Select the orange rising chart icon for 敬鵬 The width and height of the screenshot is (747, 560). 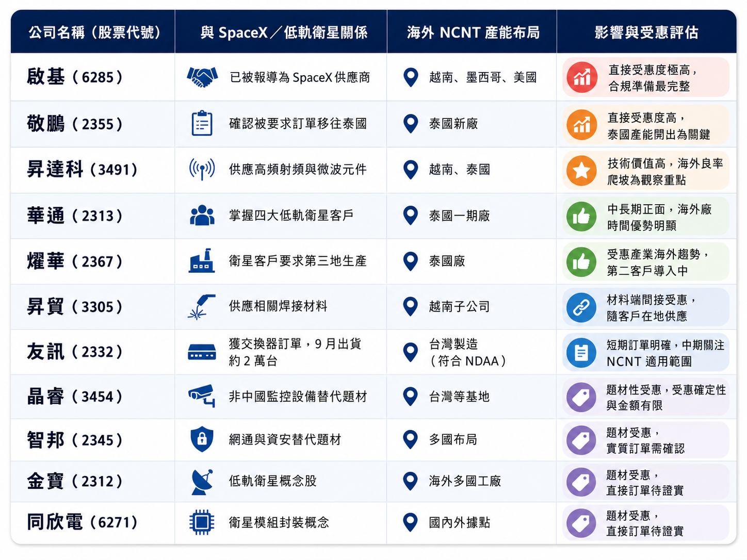pyautogui.click(x=582, y=124)
